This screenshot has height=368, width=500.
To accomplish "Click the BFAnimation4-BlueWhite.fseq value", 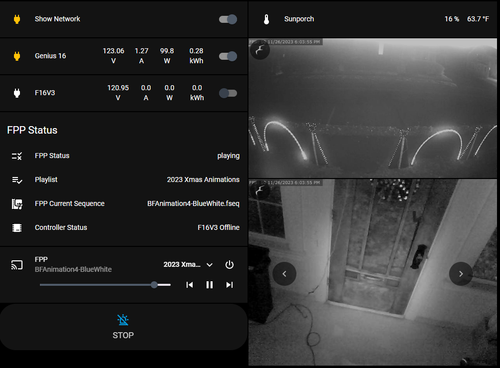I will pyautogui.click(x=193, y=204).
